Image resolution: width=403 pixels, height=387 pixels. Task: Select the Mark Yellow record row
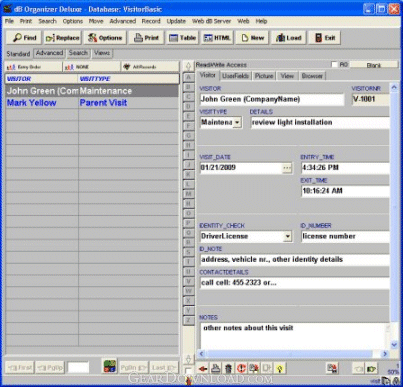click(92, 103)
